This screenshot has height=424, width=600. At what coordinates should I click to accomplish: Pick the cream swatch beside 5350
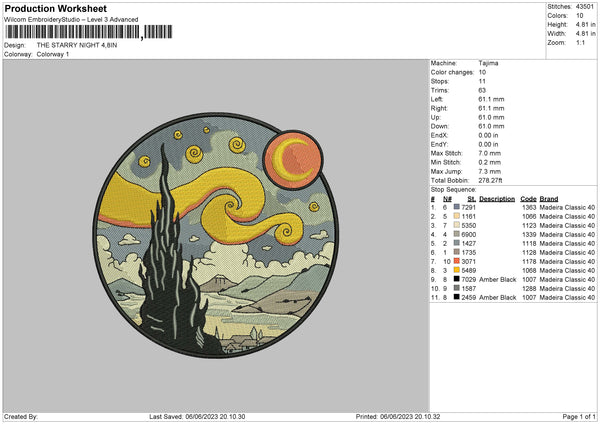(x=457, y=225)
